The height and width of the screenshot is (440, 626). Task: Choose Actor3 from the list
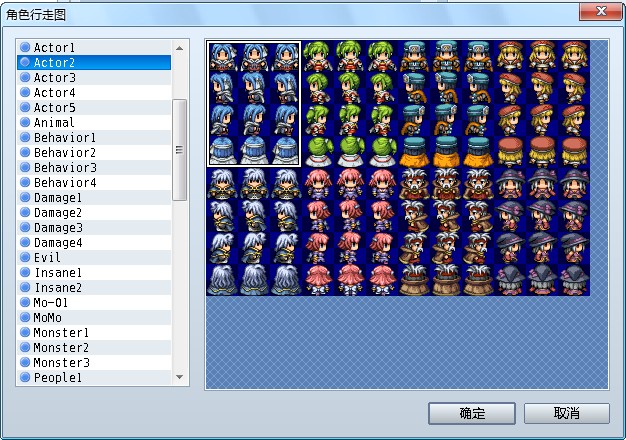pyautogui.click(x=94, y=77)
